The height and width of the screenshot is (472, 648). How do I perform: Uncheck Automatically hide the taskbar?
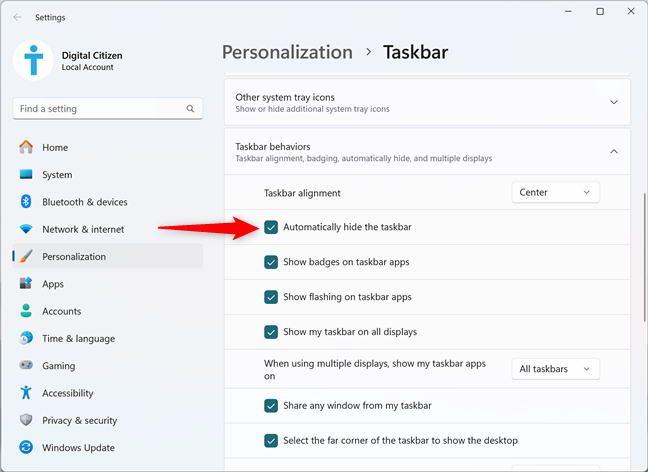tap(271, 227)
